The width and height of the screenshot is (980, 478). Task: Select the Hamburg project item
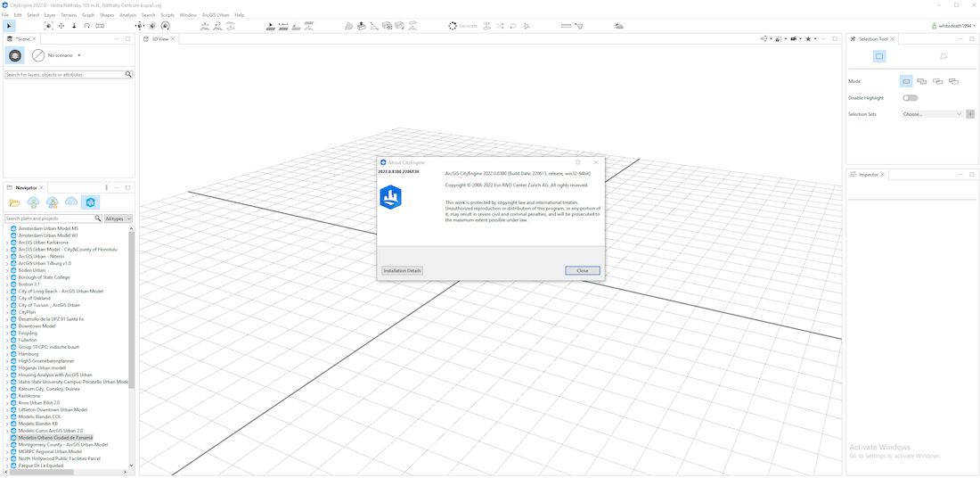[x=29, y=353]
